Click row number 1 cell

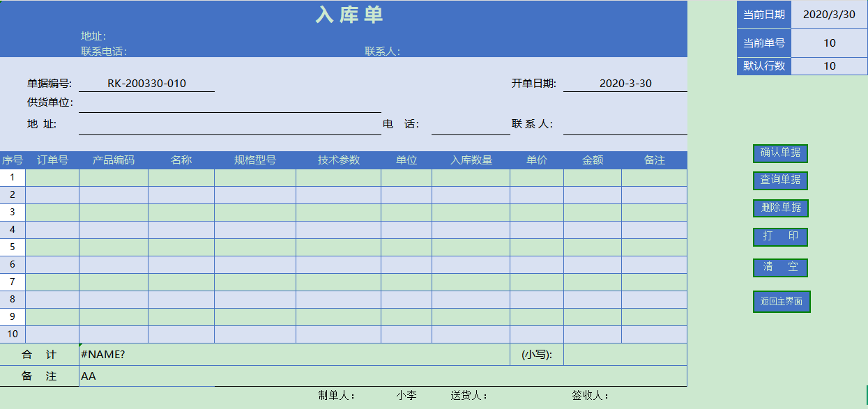point(13,178)
